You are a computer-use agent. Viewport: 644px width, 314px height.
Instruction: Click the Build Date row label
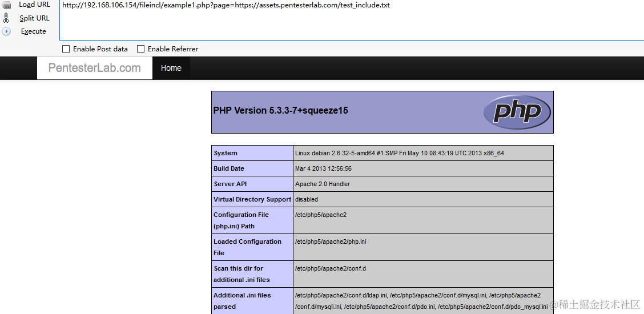click(229, 168)
